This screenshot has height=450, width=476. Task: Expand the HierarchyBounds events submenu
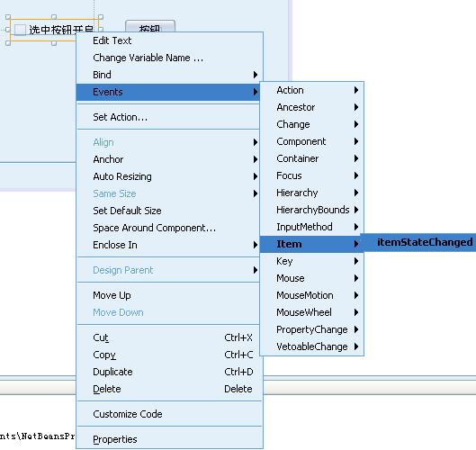311,210
